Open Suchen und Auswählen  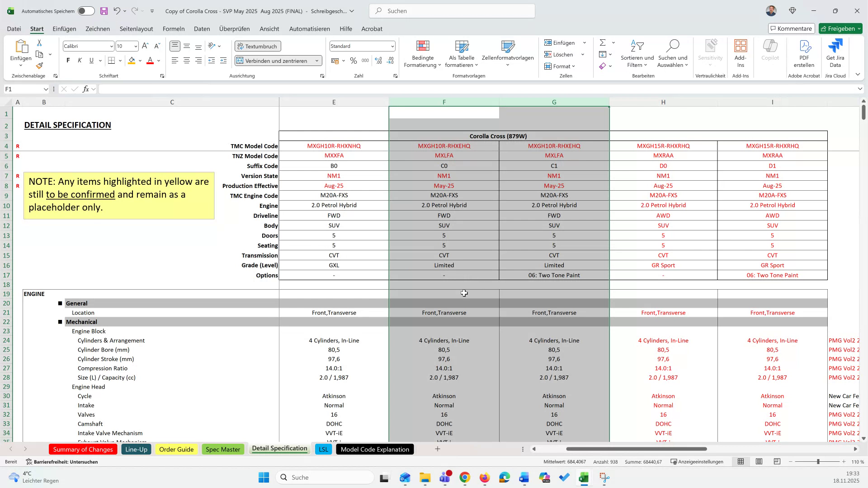click(x=673, y=53)
